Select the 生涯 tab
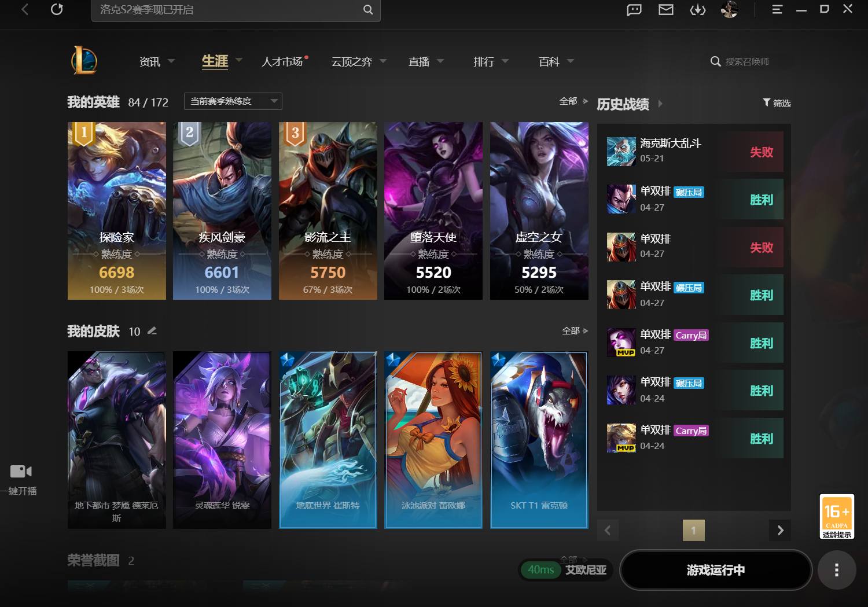The height and width of the screenshot is (607, 868). [215, 61]
